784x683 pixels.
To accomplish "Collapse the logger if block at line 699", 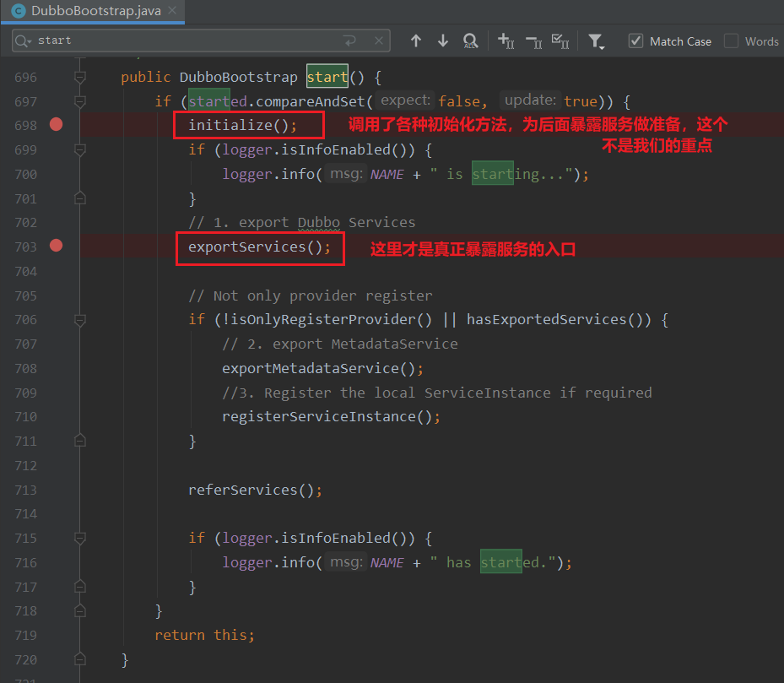I will point(80,149).
